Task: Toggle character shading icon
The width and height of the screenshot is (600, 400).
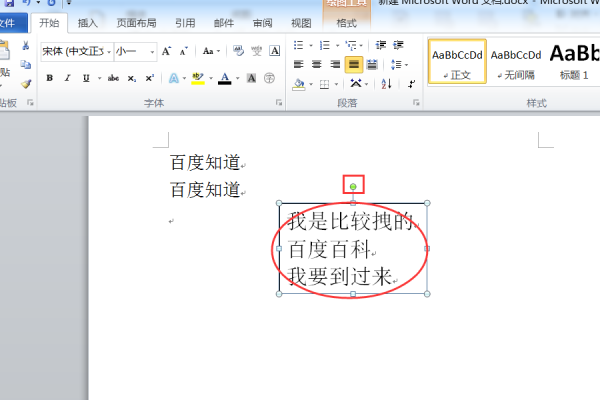Action: click(x=251, y=78)
